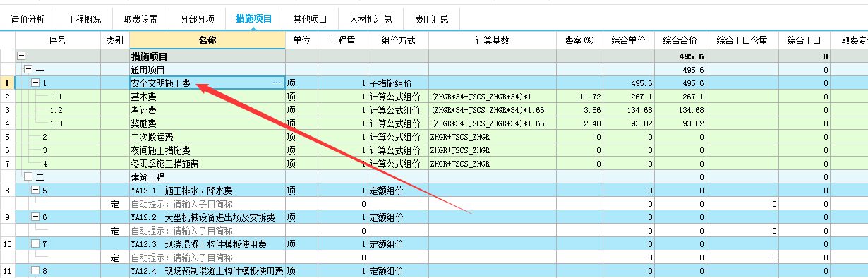Viewport: 868px width, 278px height.
Task: Collapse item 8 现场预制混凝土构件模板使用费
Action: coord(35,271)
